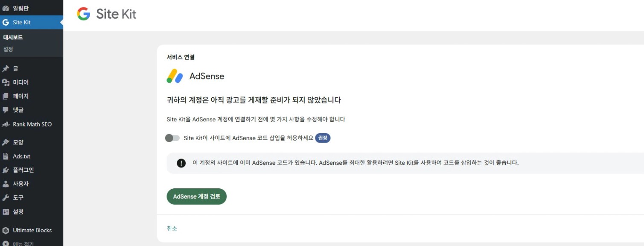Click the 취소 cancel link
The height and width of the screenshot is (246, 644).
[x=172, y=228]
